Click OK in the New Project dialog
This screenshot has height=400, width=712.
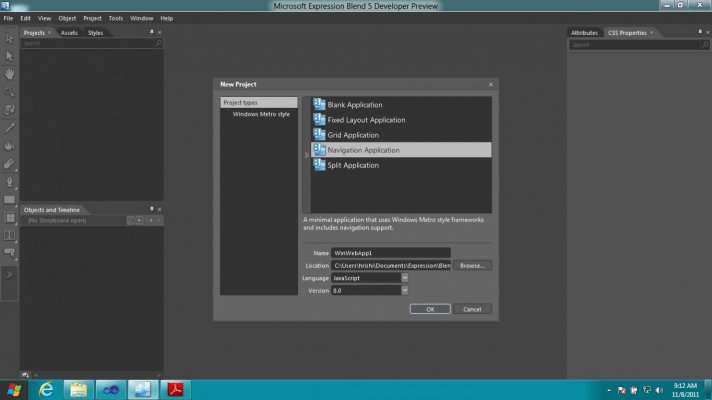pyautogui.click(x=430, y=309)
